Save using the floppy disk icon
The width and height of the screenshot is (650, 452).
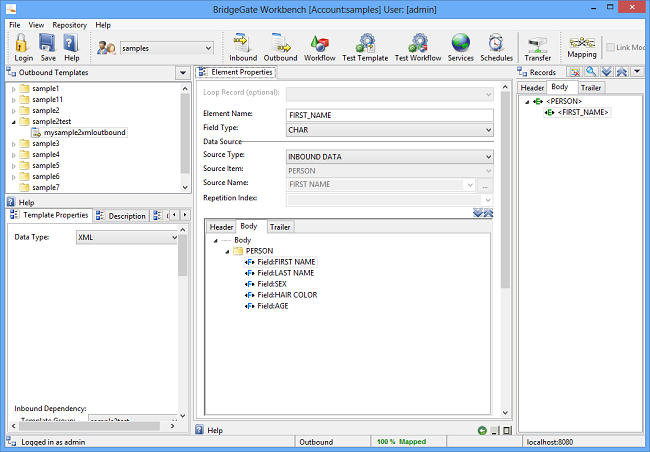pyautogui.click(x=47, y=43)
